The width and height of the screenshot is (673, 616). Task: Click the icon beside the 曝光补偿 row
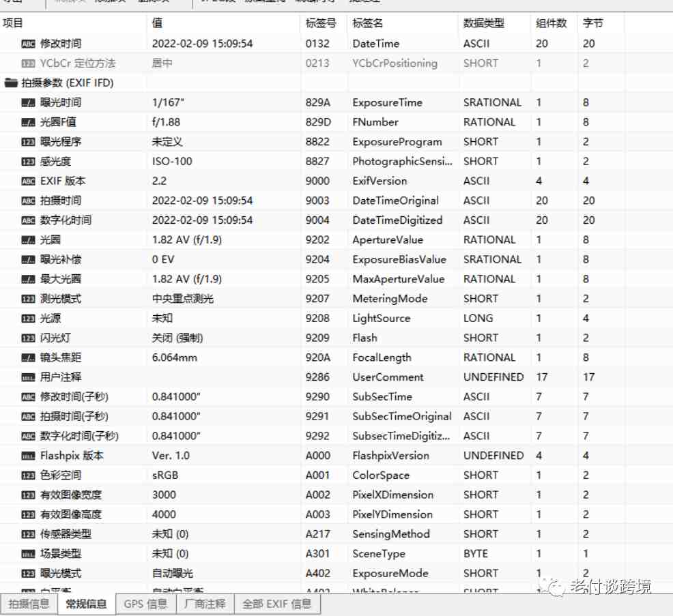click(29, 259)
